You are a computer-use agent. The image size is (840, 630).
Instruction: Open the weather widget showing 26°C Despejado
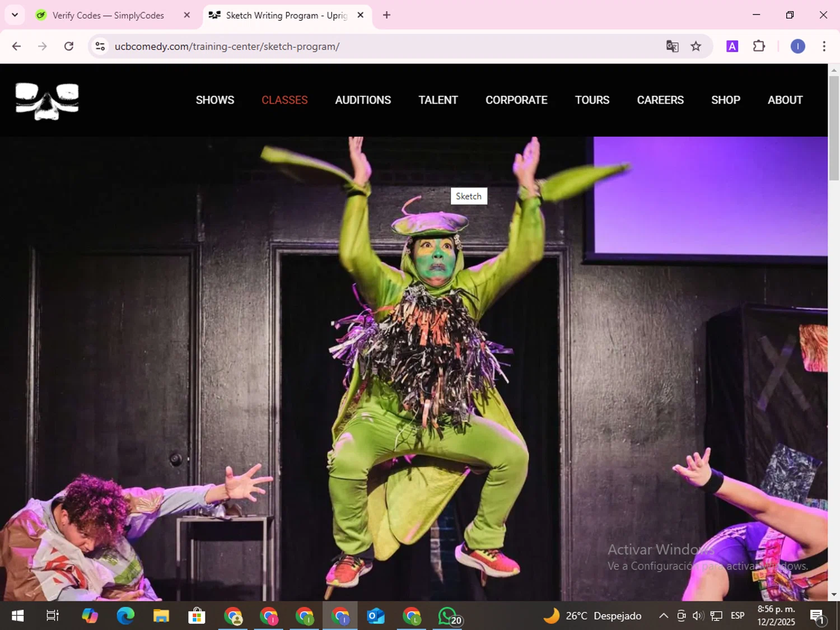point(592,616)
